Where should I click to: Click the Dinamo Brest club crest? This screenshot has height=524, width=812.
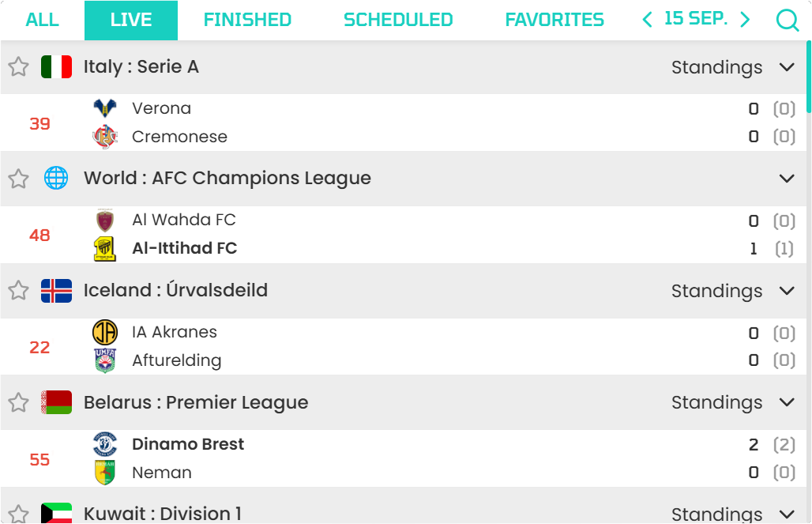tap(105, 445)
